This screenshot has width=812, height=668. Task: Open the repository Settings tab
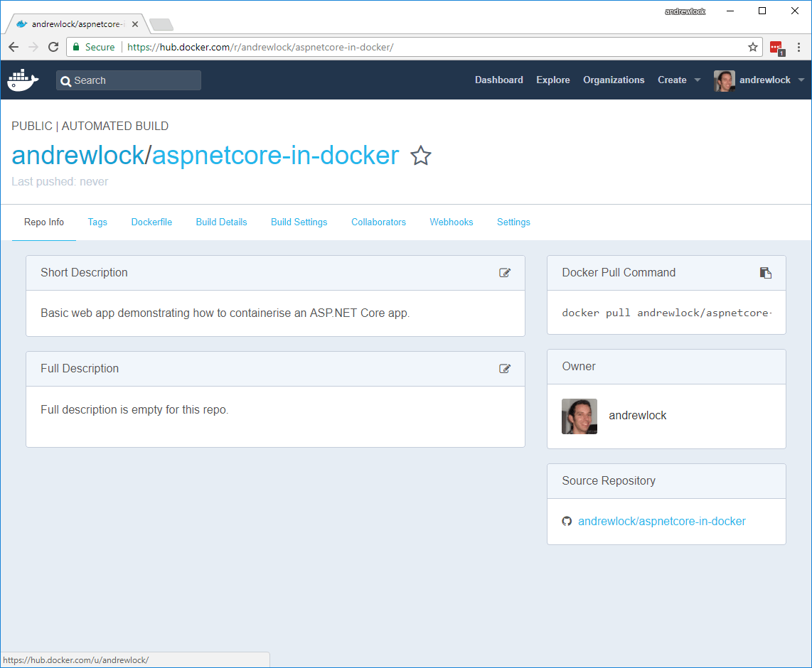coord(513,222)
